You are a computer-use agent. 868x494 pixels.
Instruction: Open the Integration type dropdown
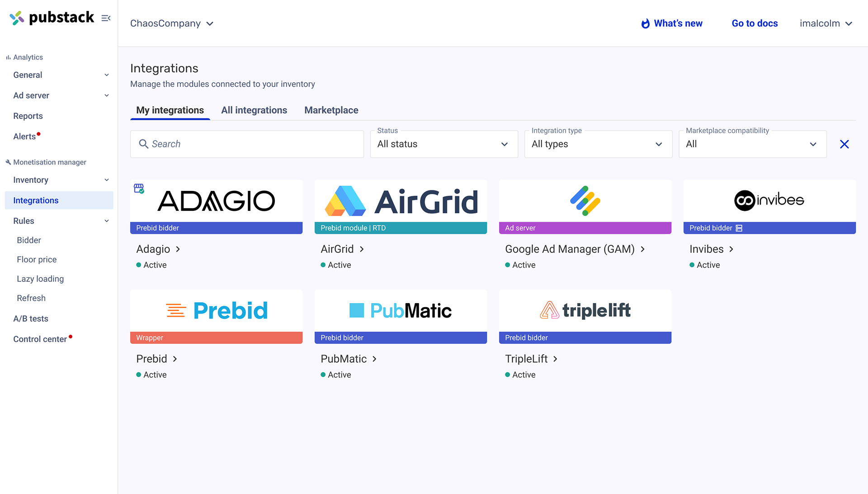598,144
